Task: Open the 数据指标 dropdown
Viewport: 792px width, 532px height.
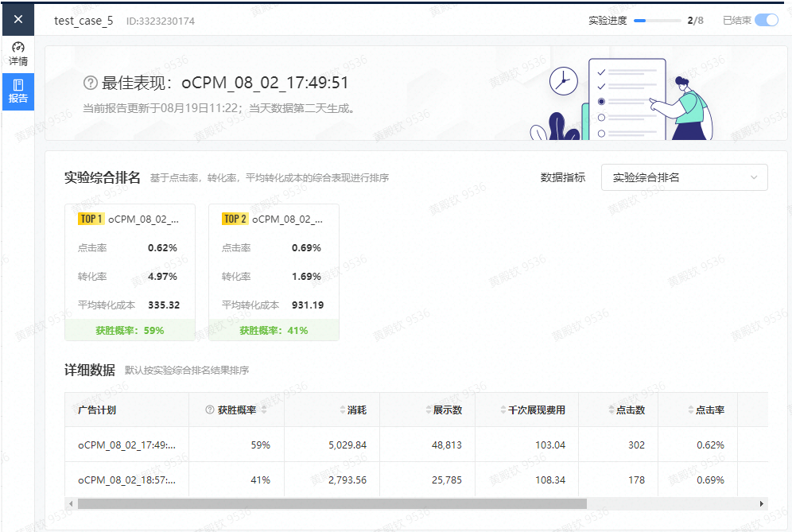Action: tap(685, 177)
